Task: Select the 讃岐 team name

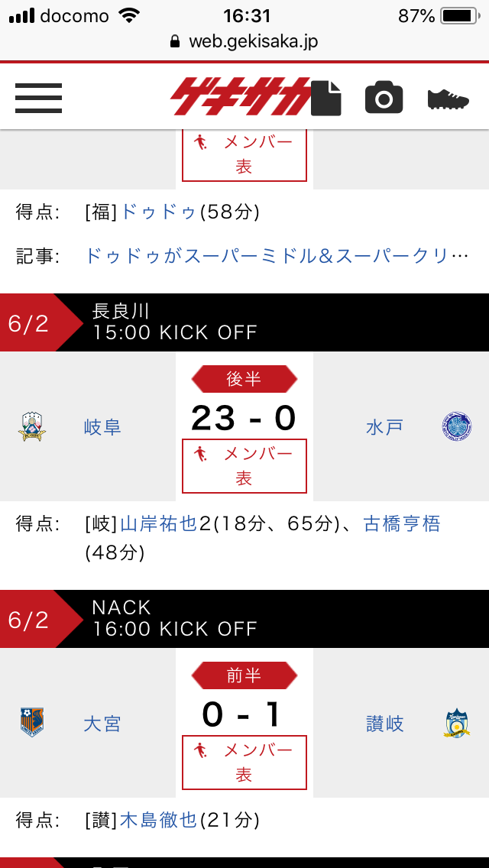Action: (385, 724)
